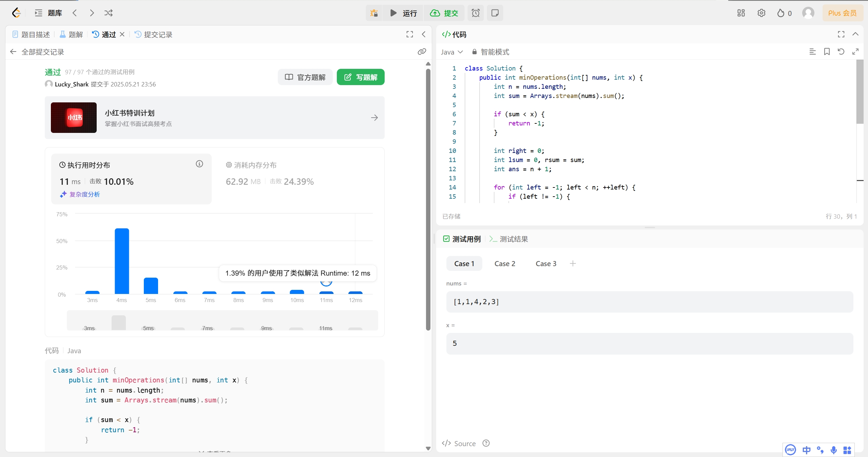Click the debug bug icon beside Run
Image resolution: width=868 pixels, height=457 pixels.
(x=374, y=13)
